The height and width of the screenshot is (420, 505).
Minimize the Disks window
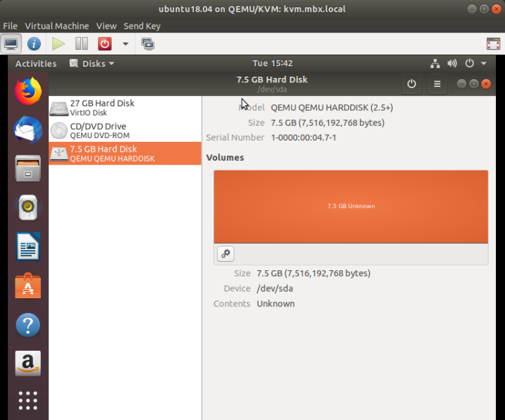click(461, 84)
